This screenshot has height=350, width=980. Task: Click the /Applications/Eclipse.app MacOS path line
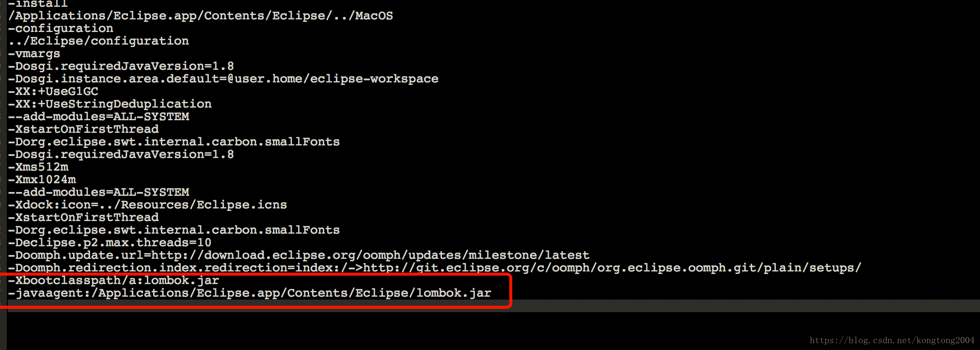(x=201, y=16)
